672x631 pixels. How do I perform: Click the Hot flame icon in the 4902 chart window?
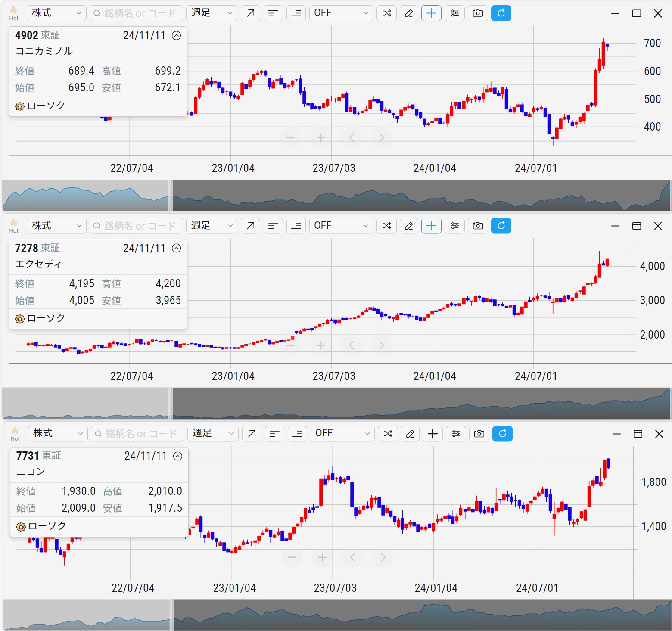click(14, 13)
